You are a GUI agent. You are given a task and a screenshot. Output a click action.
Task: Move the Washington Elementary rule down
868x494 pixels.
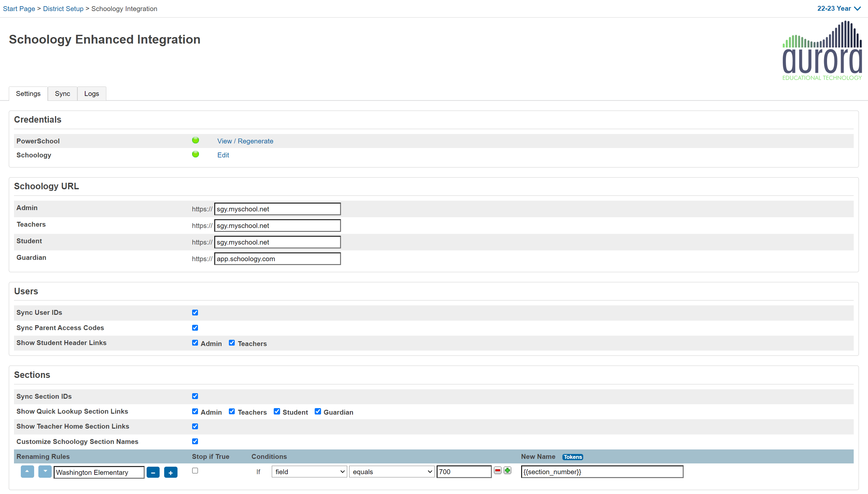tap(45, 472)
